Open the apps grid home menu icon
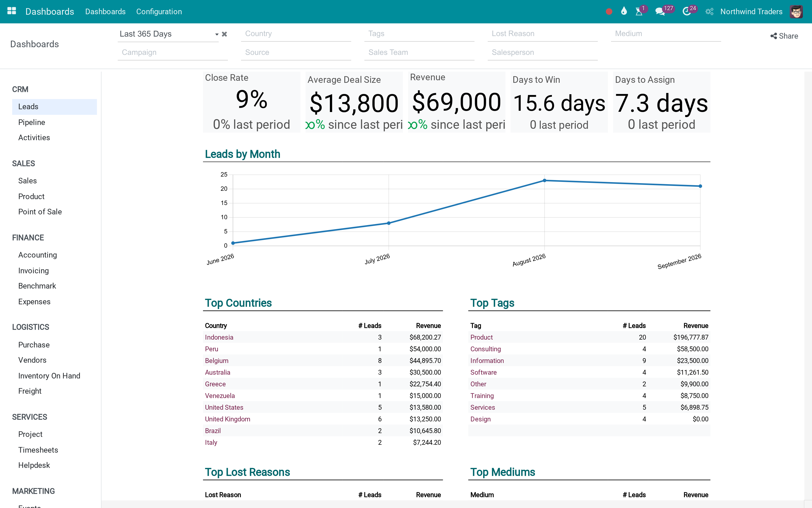This screenshot has height=508, width=812. click(x=12, y=11)
